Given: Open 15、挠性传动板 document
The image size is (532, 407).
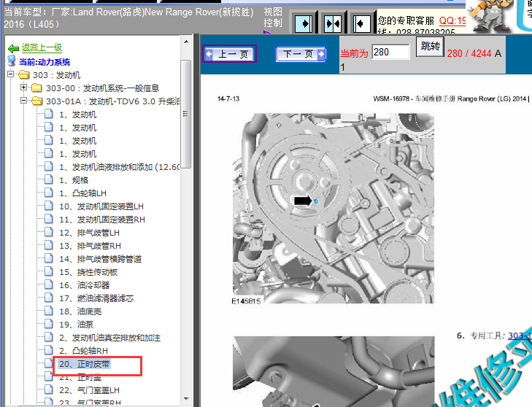Looking at the screenshot, I should pyautogui.click(x=88, y=272).
